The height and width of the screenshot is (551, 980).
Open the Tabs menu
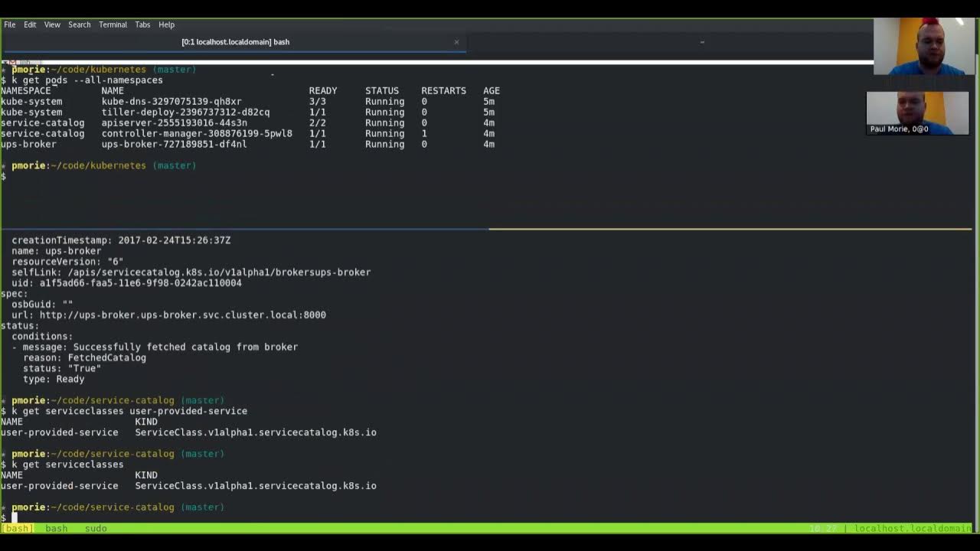click(x=142, y=24)
